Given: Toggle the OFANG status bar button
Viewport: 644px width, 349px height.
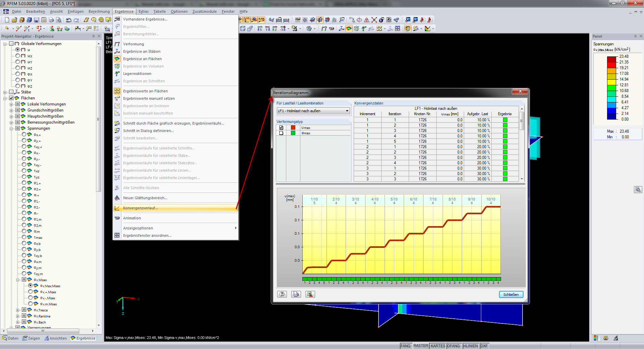Looking at the screenshot, I should [453, 346].
